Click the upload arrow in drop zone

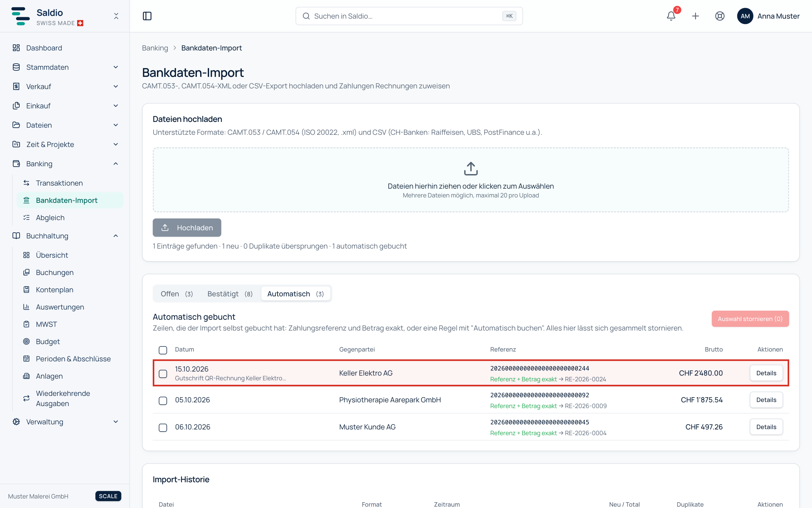tap(471, 168)
